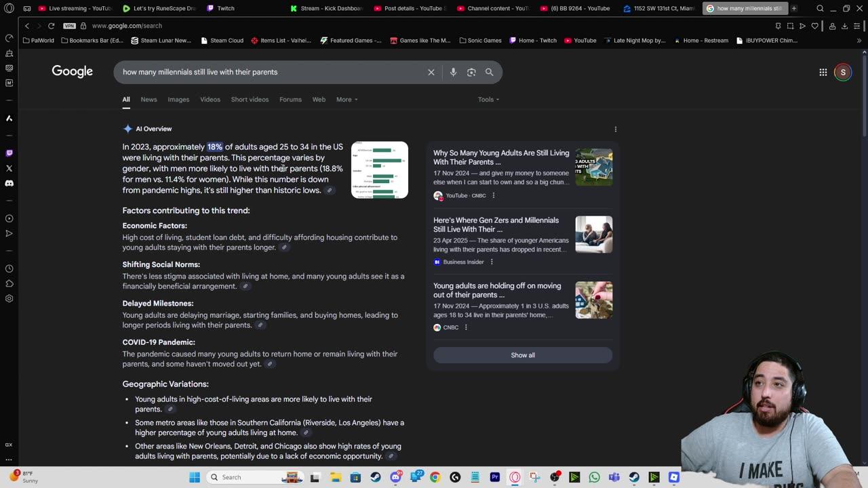Switch to the Web results tab
Screen dimensions: 868x488
pos(319,100)
